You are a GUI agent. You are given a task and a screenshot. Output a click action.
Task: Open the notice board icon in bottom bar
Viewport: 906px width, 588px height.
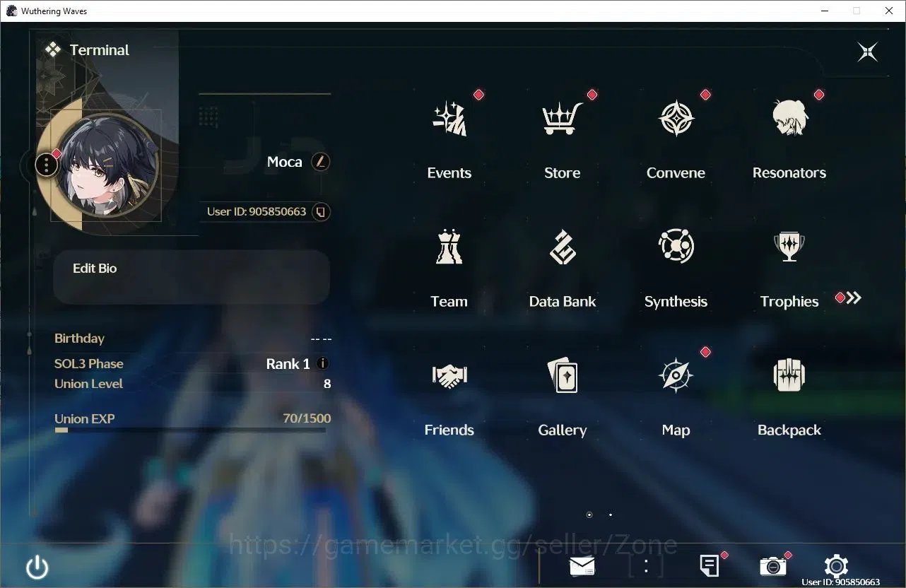[710, 566]
